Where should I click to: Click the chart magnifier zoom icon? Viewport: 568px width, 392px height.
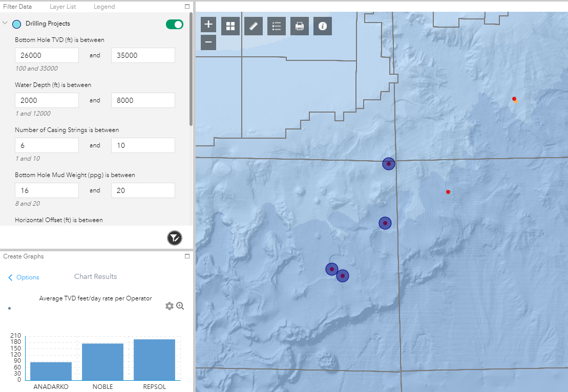coord(180,306)
